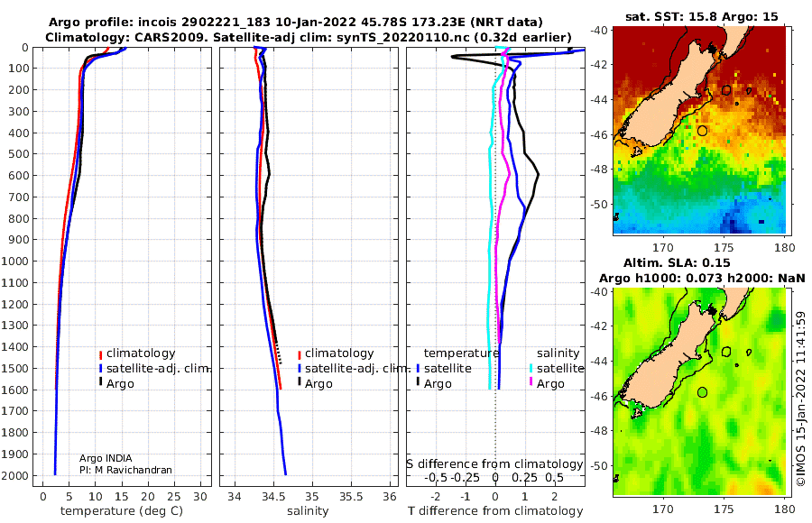Click '-0.5' tick on S difference scale
812x523 pixels.
436,478
